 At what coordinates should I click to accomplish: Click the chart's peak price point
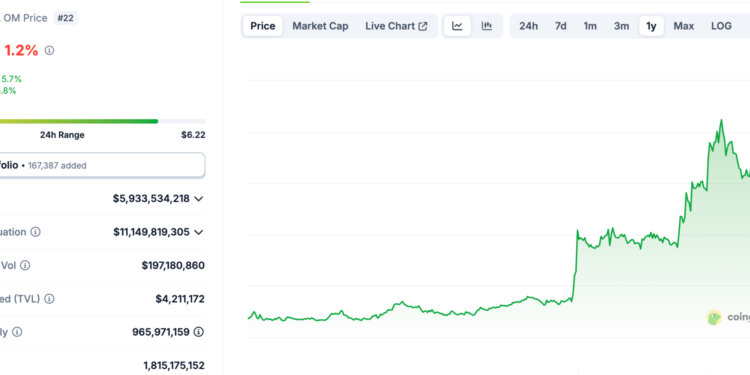coord(721,120)
